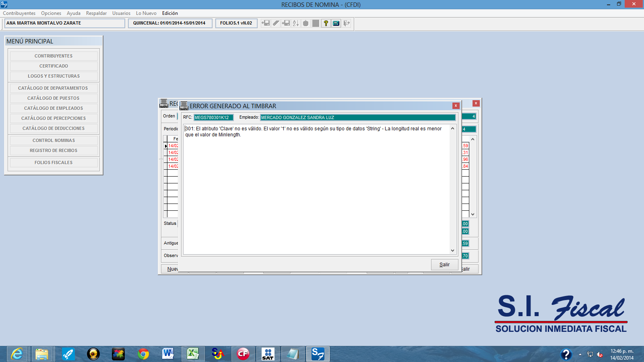Screen dimensions: 644x362
Task: Open Catálogo de Empleados from main menu
Action: [54, 108]
